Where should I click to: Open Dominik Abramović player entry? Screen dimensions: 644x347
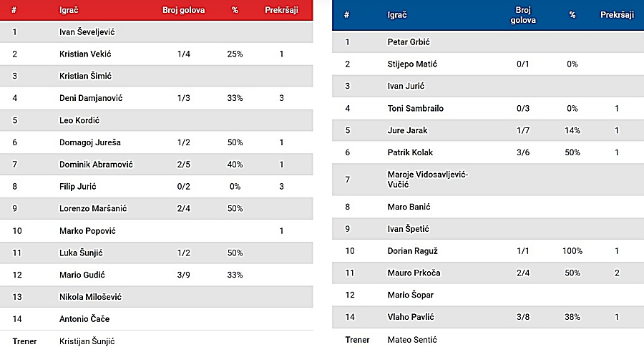click(x=96, y=165)
